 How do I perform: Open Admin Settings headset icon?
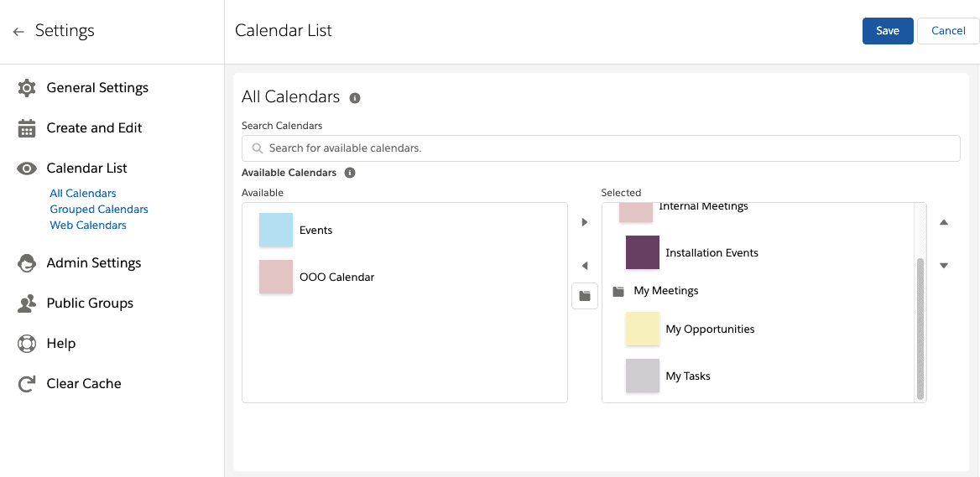[x=26, y=263]
